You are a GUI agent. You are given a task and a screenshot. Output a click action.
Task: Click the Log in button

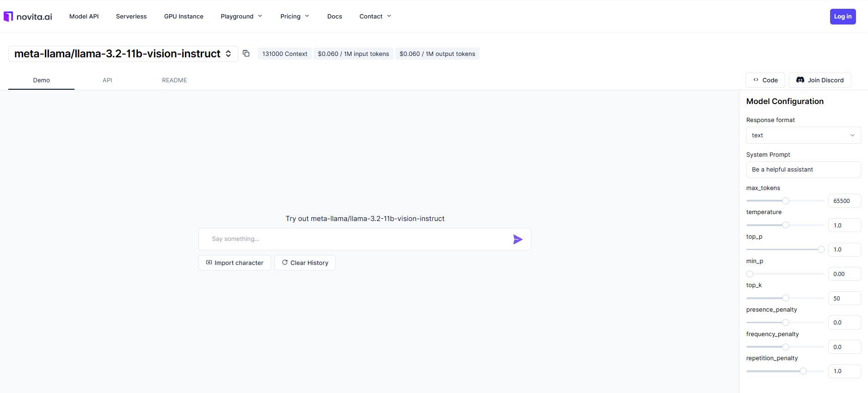pos(843,17)
